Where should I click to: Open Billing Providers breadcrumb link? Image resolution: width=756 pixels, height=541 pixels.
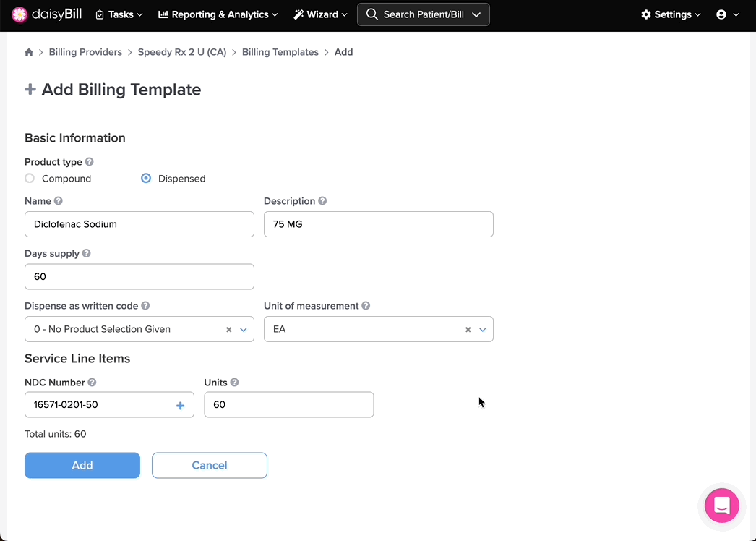tap(85, 52)
